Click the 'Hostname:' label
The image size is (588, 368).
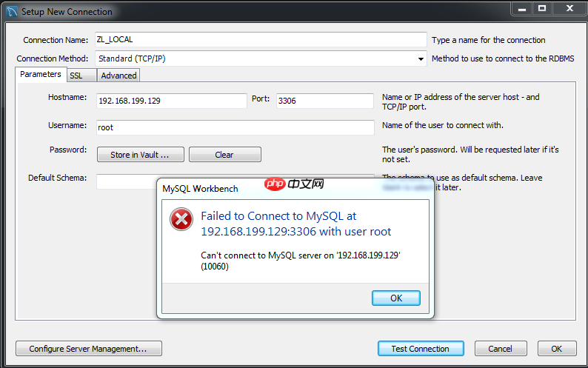click(67, 97)
